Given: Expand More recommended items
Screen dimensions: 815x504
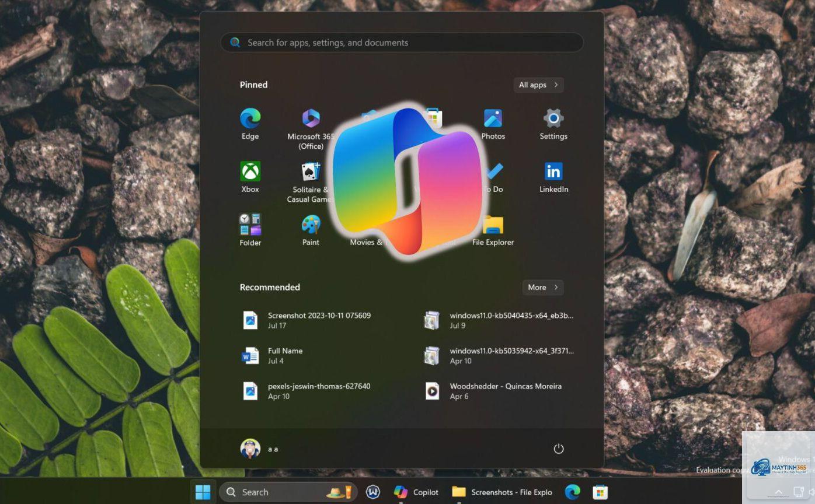Looking at the screenshot, I should tap(543, 287).
